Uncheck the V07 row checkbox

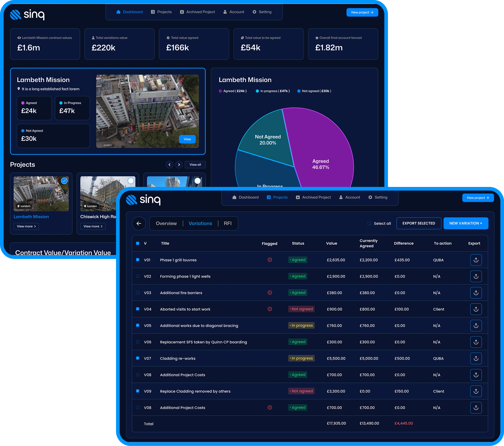click(138, 358)
